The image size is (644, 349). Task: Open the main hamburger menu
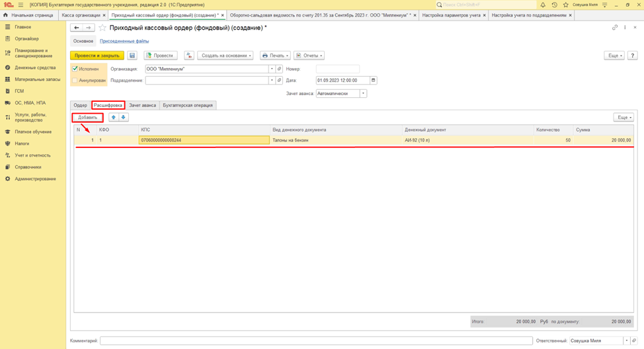coord(20,5)
